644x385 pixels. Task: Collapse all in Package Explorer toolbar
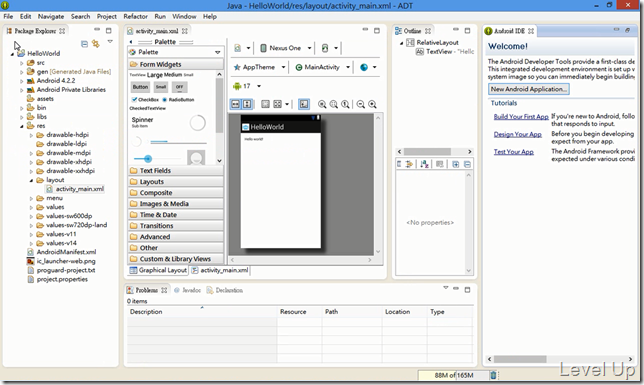84,44
